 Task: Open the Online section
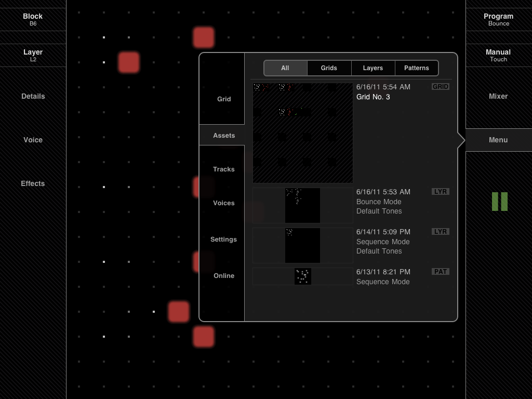tap(223, 276)
